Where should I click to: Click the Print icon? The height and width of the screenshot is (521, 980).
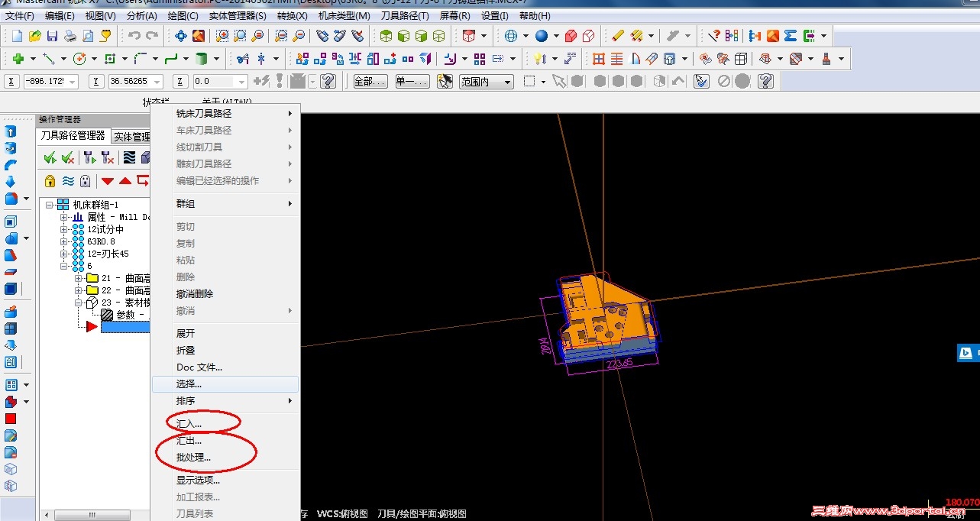click(x=70, y=35)
